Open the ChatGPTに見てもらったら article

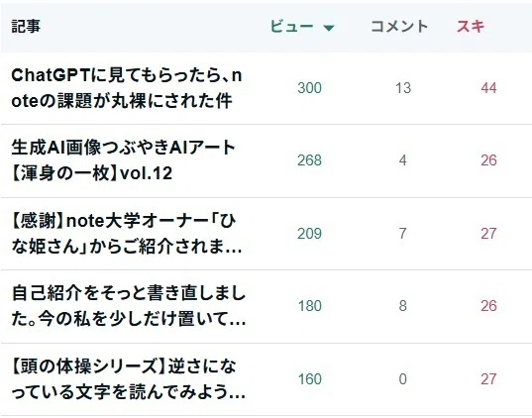tap(127, 88)
